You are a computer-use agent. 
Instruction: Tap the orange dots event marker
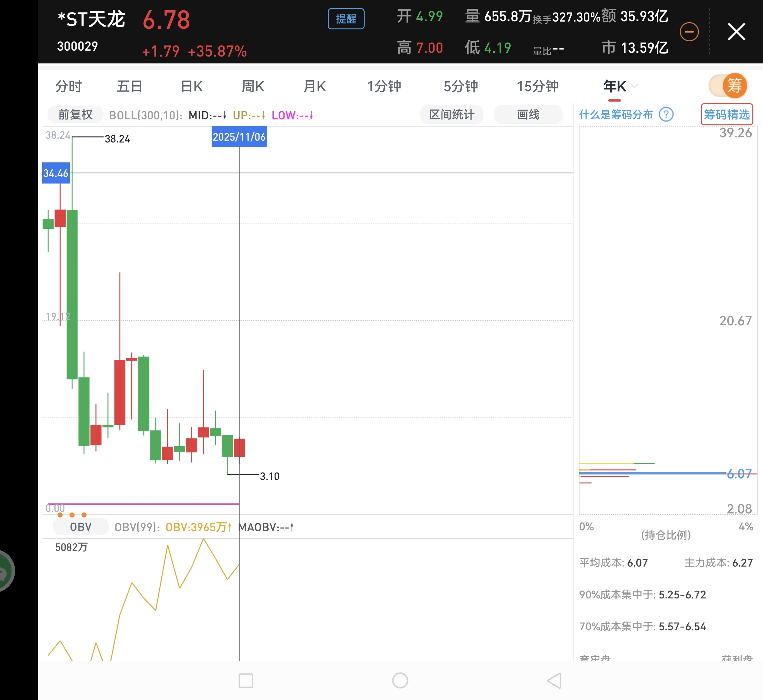point(72,515)
